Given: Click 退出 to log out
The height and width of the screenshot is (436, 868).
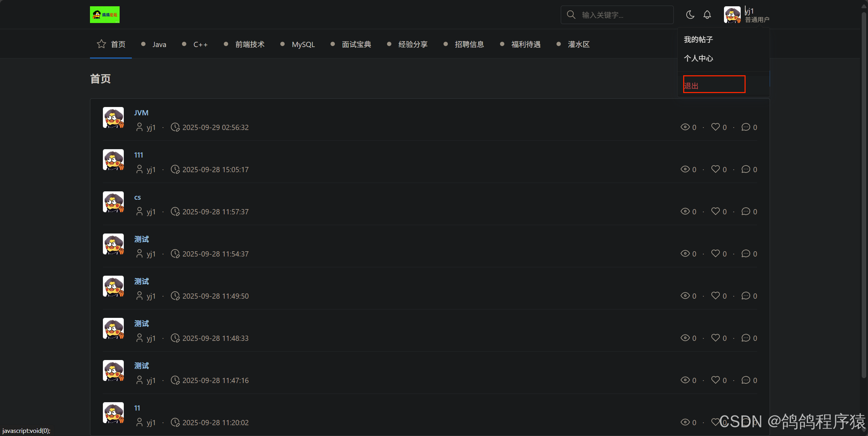Looking at the screenshot, I should tap(691, 86).
